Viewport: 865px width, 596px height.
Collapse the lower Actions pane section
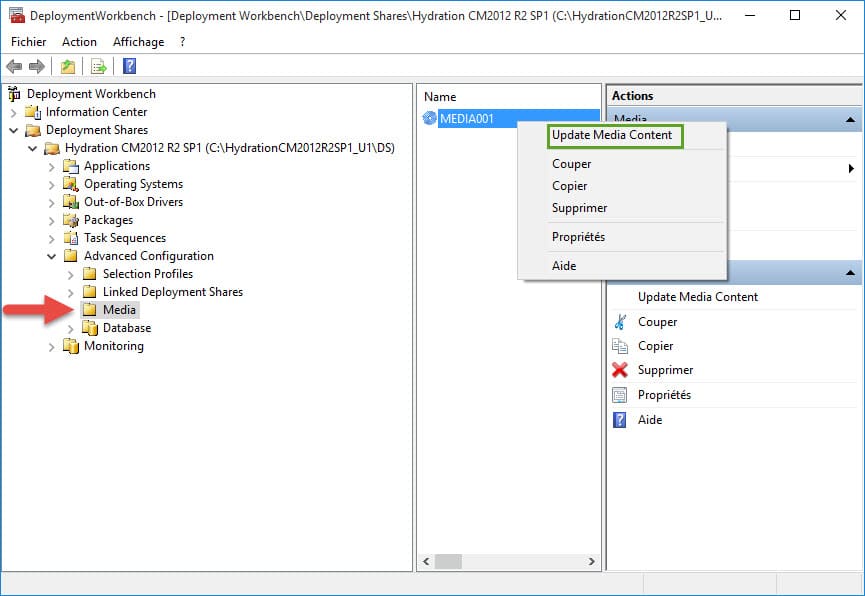coord(850,273)
